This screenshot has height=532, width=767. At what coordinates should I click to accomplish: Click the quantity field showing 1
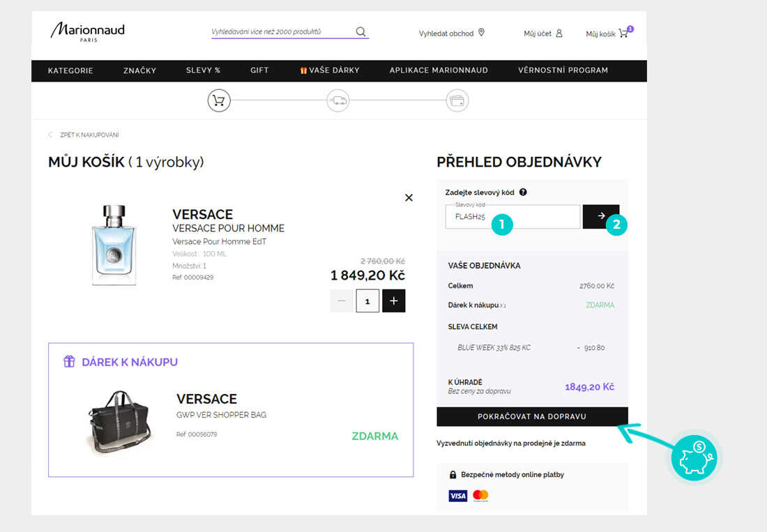click(x=367, y=301)
